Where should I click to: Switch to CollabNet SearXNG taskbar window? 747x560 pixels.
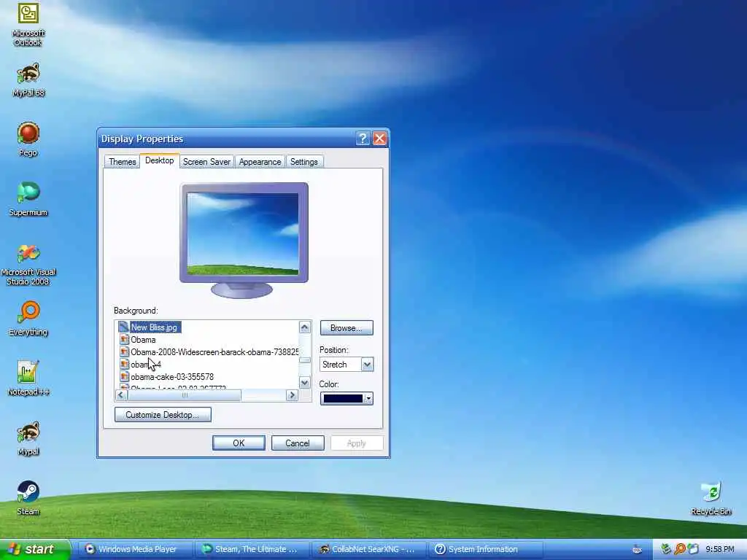pyautogui.click(x=368, y=549)
